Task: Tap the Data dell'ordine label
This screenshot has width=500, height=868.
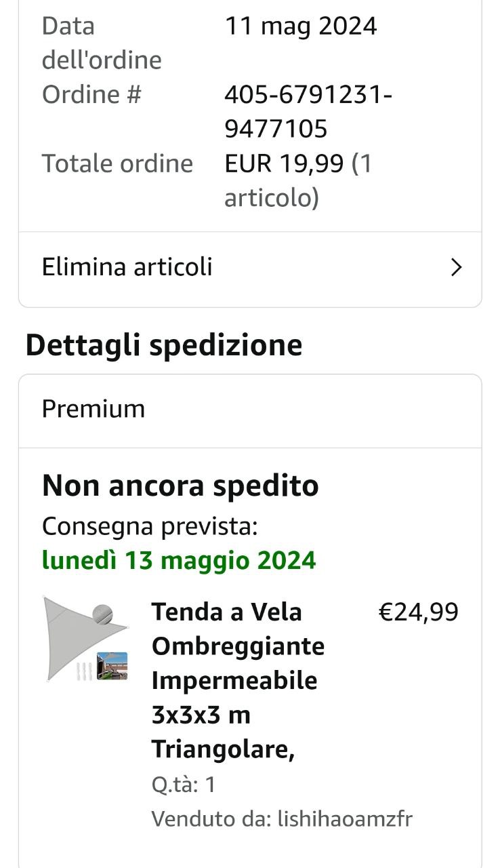Action: point(102,43)
